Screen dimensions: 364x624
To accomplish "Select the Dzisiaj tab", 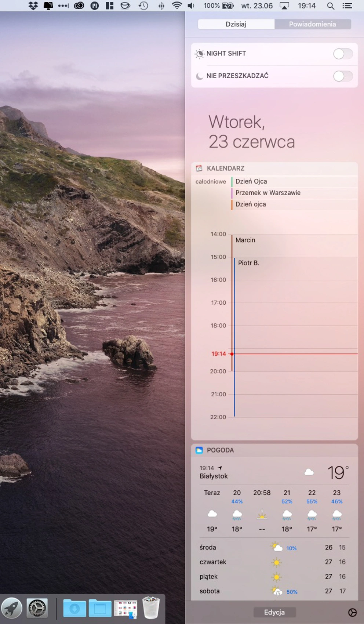I will point(236,24).
